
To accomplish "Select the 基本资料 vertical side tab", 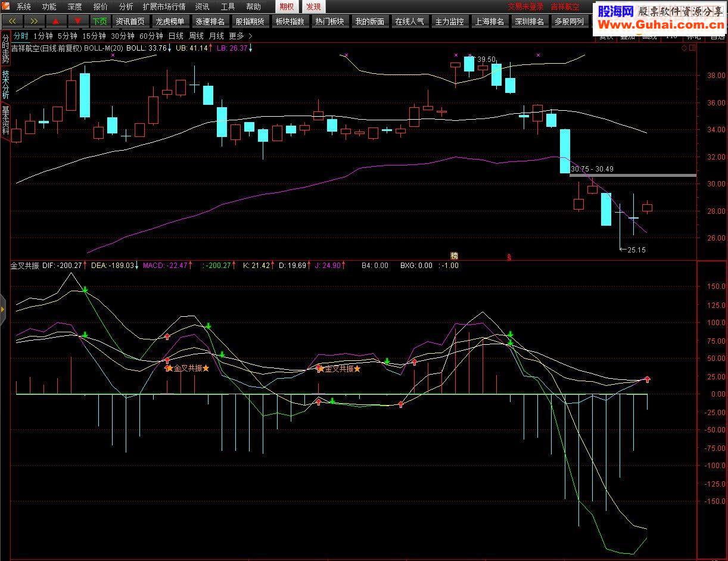I will pos(5,120).
